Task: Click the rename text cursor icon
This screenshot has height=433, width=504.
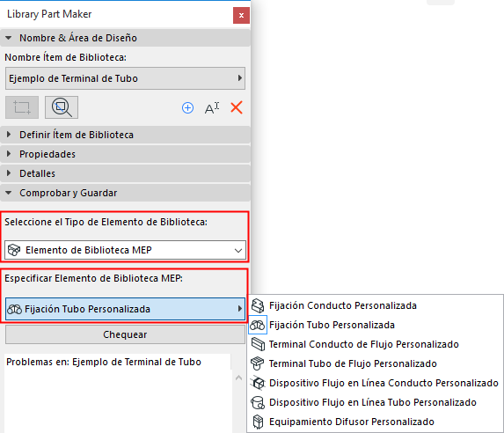Action: coord(212,107)
